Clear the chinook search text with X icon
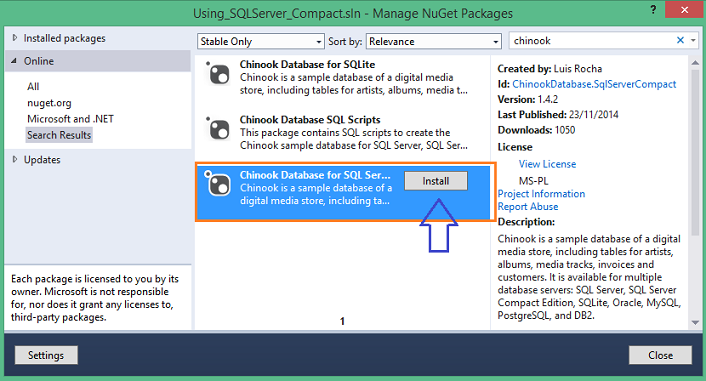The image size is (706, 381). point(680,40)
